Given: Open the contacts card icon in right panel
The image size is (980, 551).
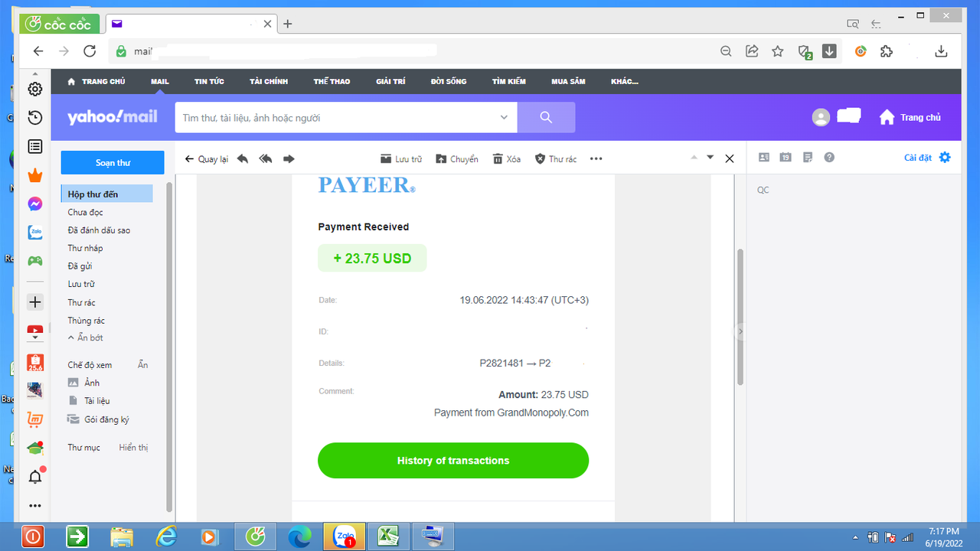Looking at the screenshot, I should coord(763,157).
